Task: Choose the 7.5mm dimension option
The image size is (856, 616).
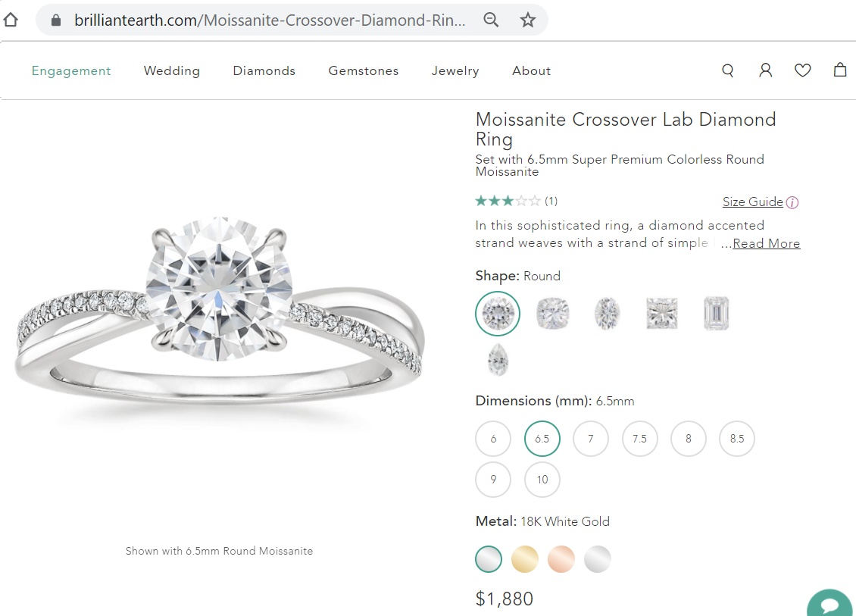Action: (639, 439)
